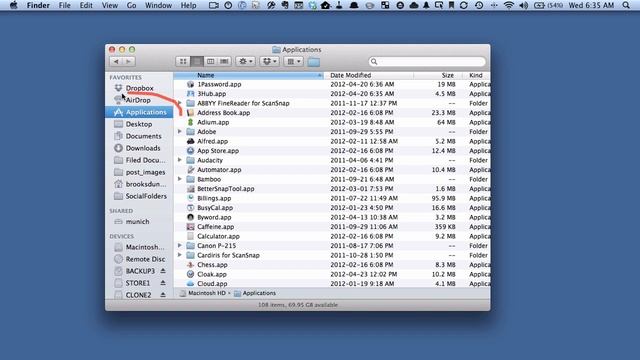
Task: Open the Go menu
Action: point(131,5)
